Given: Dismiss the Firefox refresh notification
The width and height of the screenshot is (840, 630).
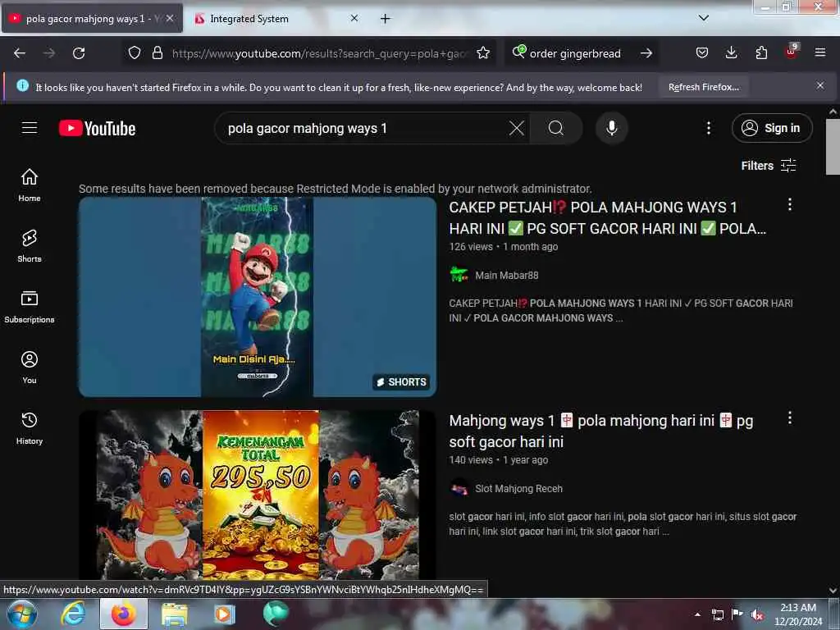Looking at the screenshot, I should coord(820,85).
